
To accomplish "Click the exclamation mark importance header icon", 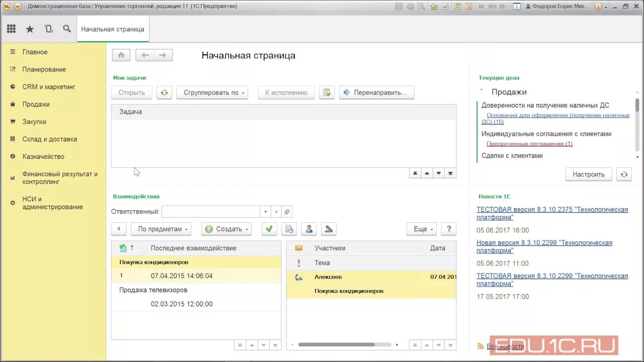I will (299, 262).
